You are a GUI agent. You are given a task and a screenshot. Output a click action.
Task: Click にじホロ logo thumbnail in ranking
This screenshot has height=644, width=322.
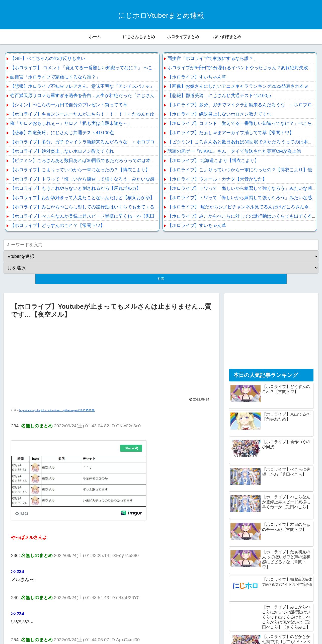click(x=246, y=586)
